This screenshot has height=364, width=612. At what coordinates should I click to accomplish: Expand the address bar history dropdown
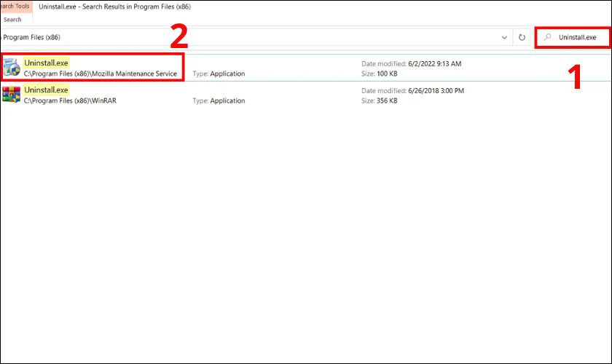pos(504,37)
